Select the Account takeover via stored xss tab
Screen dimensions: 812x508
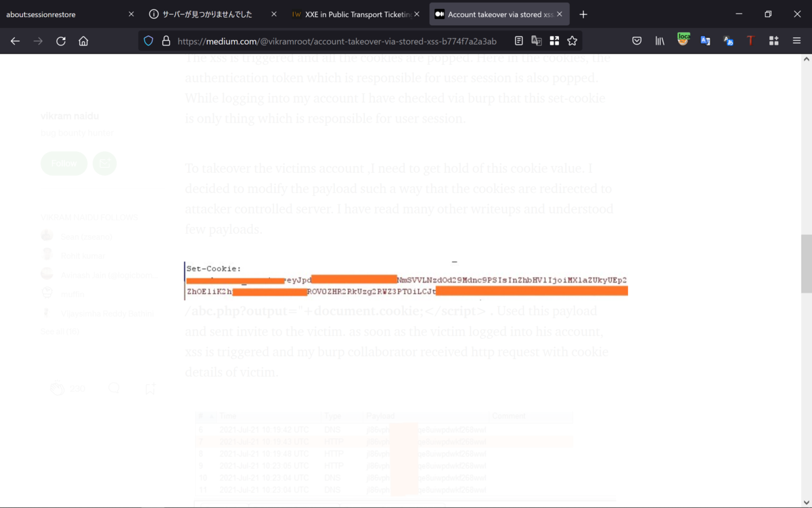tap(499, 14)
